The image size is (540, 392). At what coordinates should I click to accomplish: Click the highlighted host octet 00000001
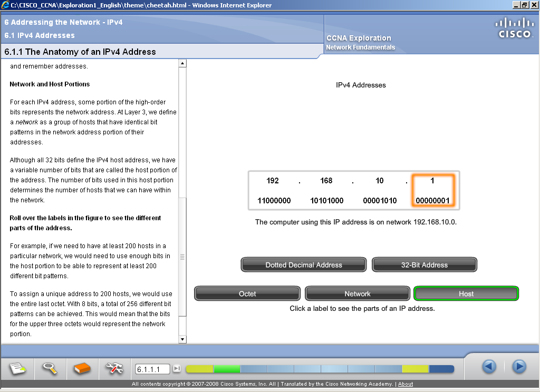[x=432, y=200]
